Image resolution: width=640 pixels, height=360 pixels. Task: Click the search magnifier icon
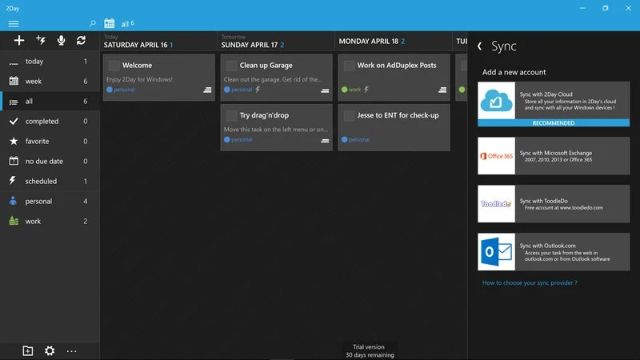(93, 24)
